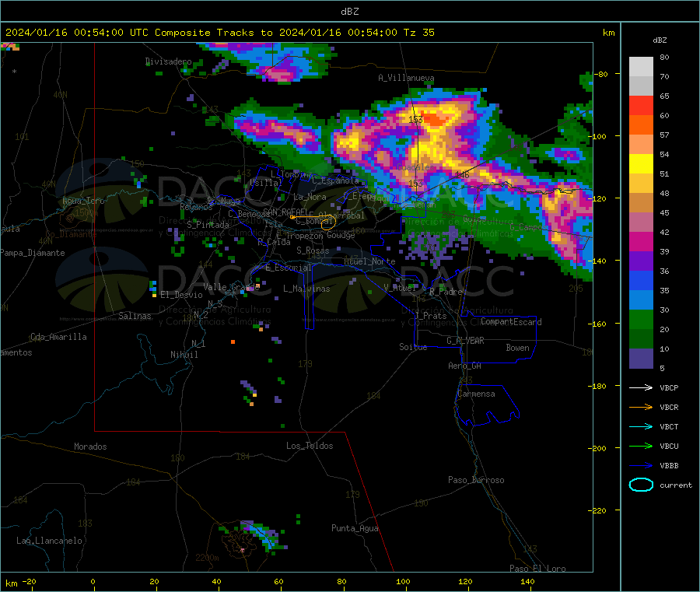Click the 'Paso_Barroso' map label
The image size is (700, 592).
pyautogui.click(x=476, y=480)
